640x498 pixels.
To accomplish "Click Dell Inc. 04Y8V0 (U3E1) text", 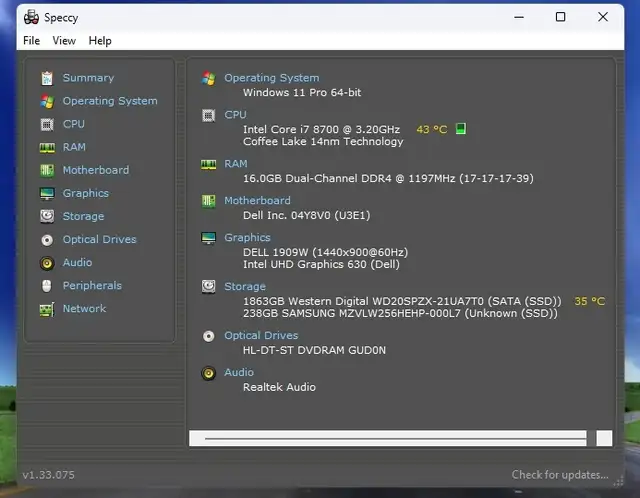I will click(307, 215).
